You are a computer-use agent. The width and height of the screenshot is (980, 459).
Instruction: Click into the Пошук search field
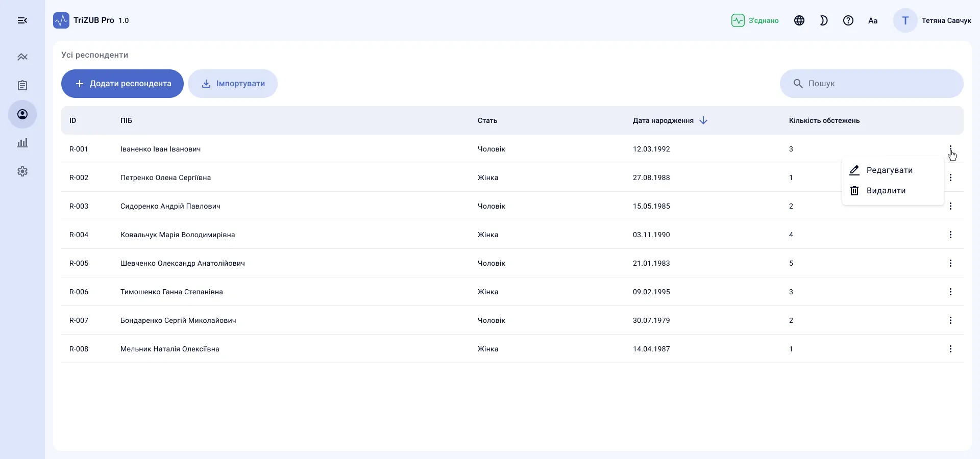(x=872, y=84)
